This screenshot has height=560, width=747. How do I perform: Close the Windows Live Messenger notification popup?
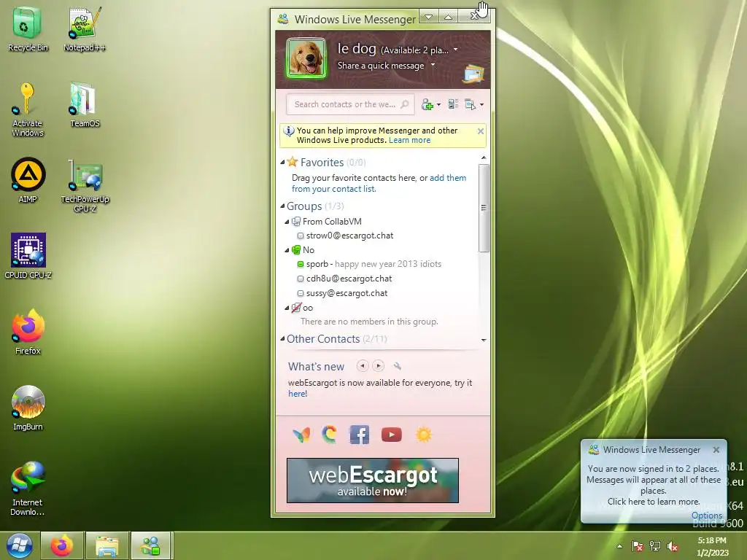point(716,449)
